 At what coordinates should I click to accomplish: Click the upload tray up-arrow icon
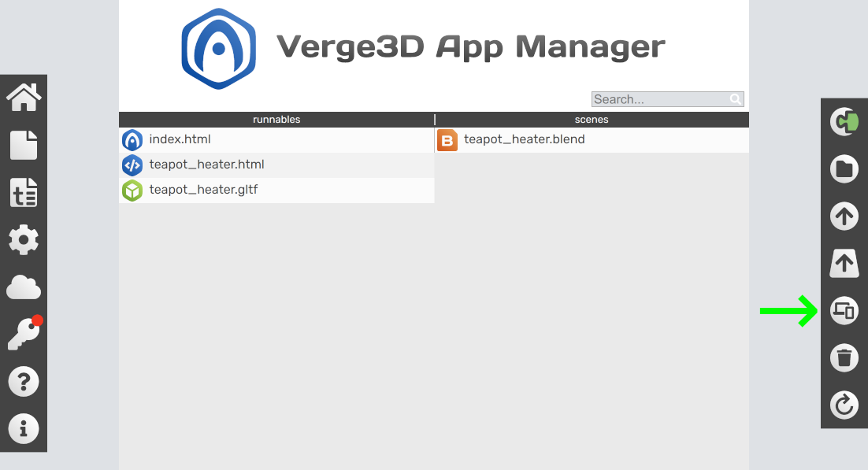tap(844, 263)
